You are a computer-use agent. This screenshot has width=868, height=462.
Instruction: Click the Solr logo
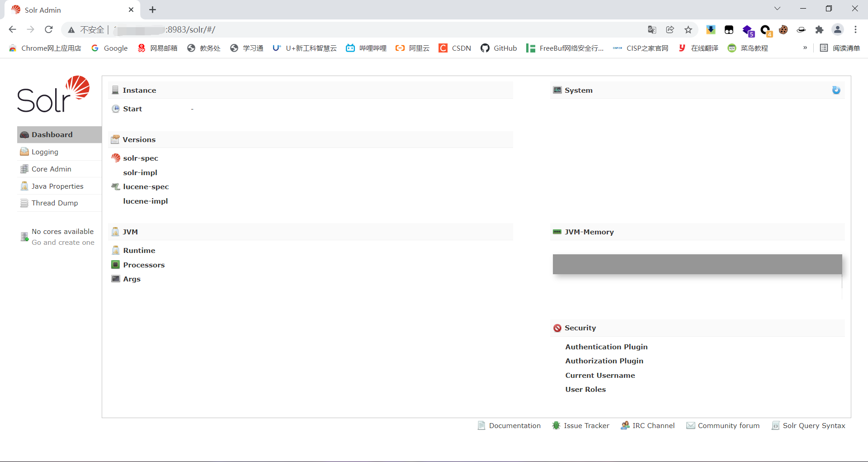[53, 94]
